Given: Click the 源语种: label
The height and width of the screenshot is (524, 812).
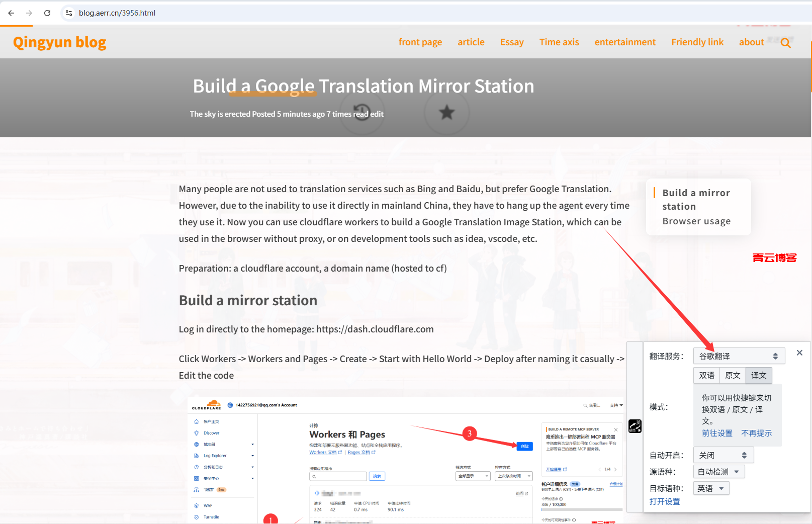Looking at the screenshot, I should tap(662, 472).
